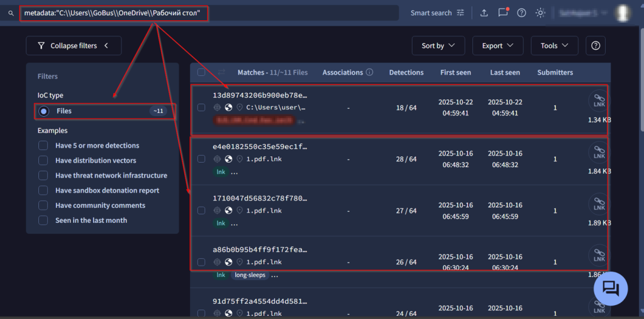Click LNK file type icon for 13d89743206b

(x=599, y=102)
